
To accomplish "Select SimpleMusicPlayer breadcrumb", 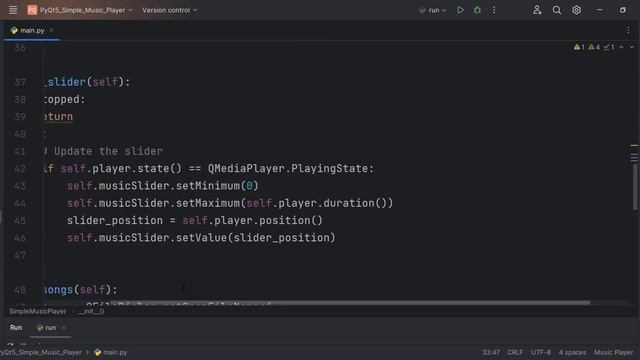I will click(38, 311).
